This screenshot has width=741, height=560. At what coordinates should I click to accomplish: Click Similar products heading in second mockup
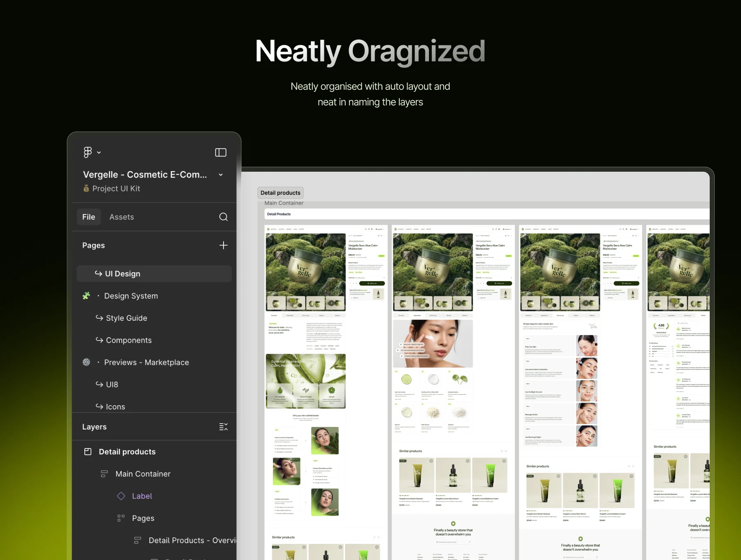pyautogui.click(x=410, y=451)
